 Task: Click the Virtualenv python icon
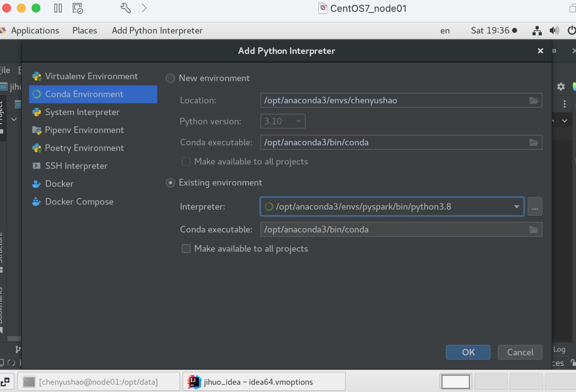coord(37,76)
